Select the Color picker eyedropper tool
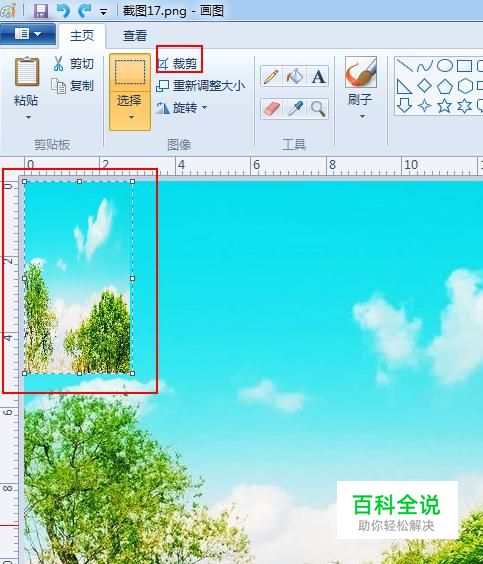Screen dimensions: 483x564 tap(295, 109)
